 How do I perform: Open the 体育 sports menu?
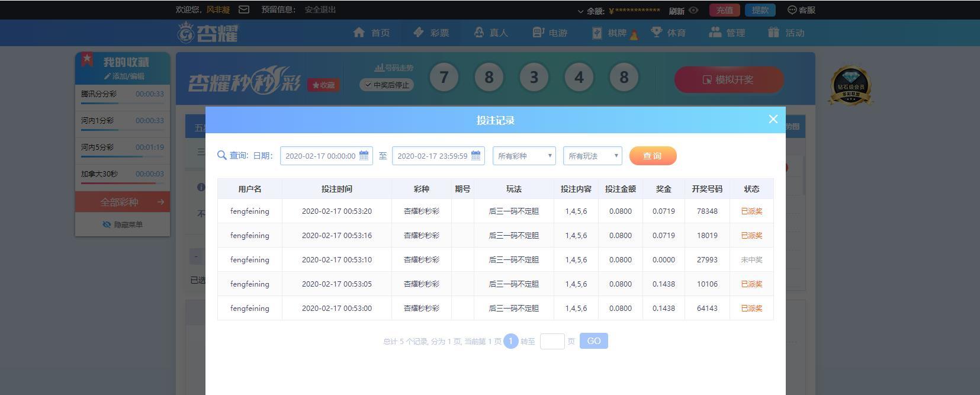(668, 33)
